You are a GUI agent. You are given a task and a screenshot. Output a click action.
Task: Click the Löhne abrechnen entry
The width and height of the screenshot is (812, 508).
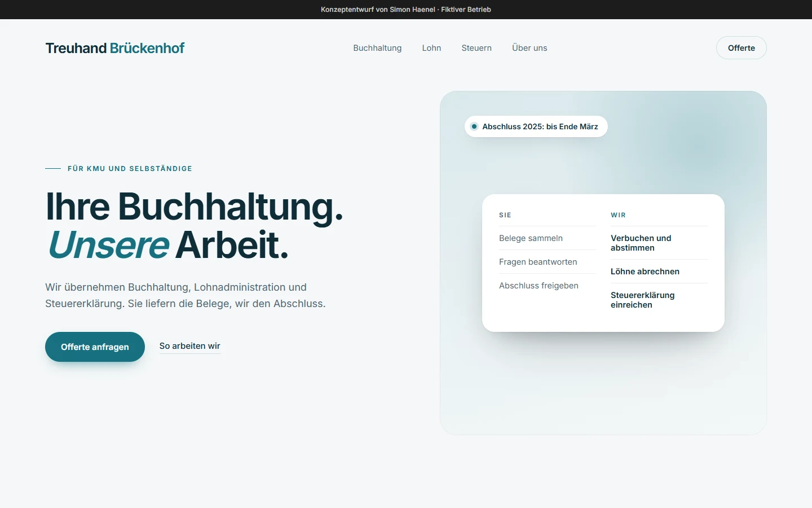(659, 271)
